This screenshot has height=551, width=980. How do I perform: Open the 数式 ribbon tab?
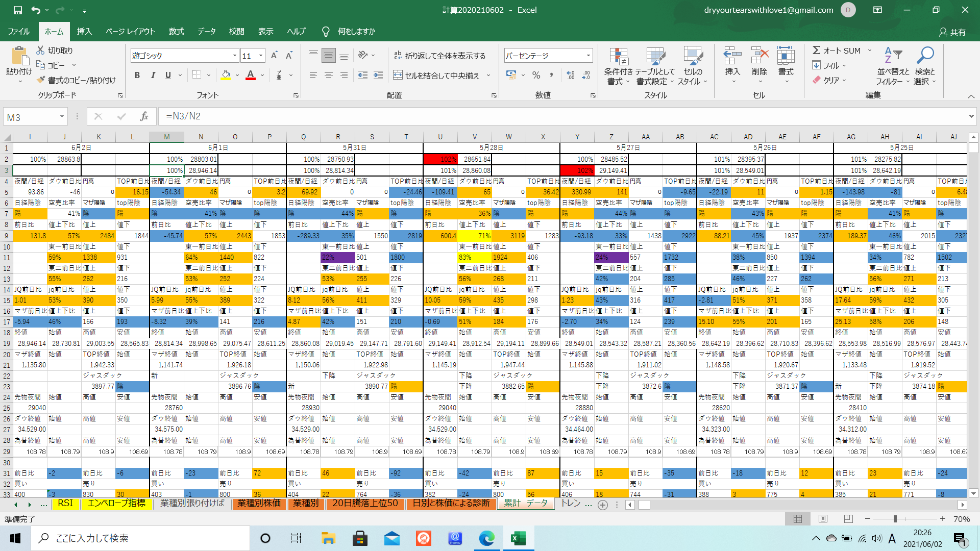pyautogui.click(x=176, y=31)
